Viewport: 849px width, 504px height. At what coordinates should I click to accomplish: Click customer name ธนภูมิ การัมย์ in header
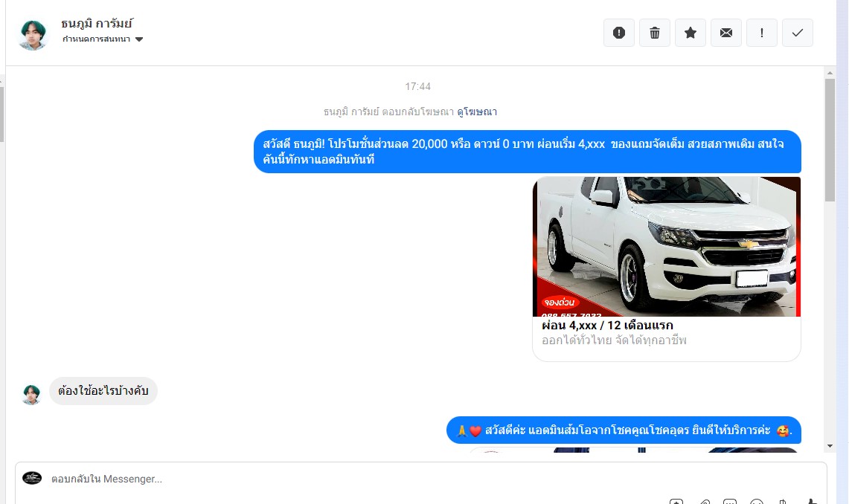[x=97, y=24]
